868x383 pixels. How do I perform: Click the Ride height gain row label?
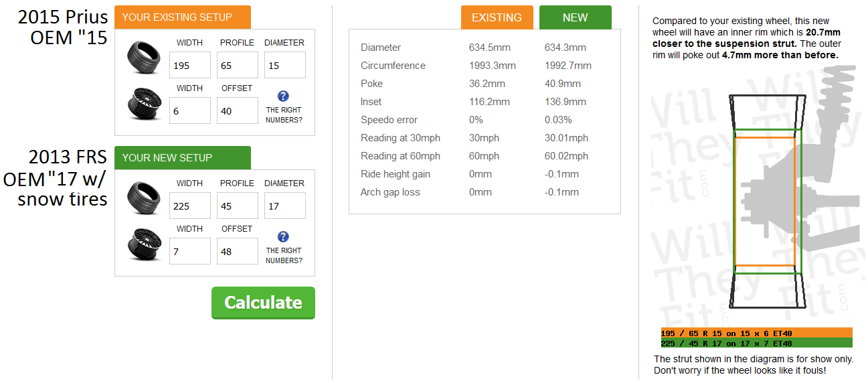pos(396,174)
